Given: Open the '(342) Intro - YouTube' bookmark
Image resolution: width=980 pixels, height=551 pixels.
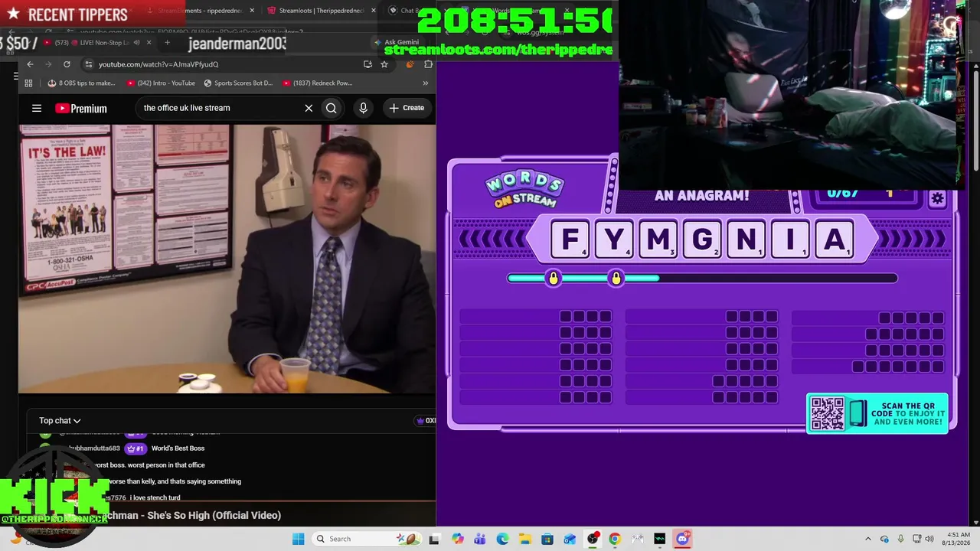Looking at the screenshot, I should [161, 83].
